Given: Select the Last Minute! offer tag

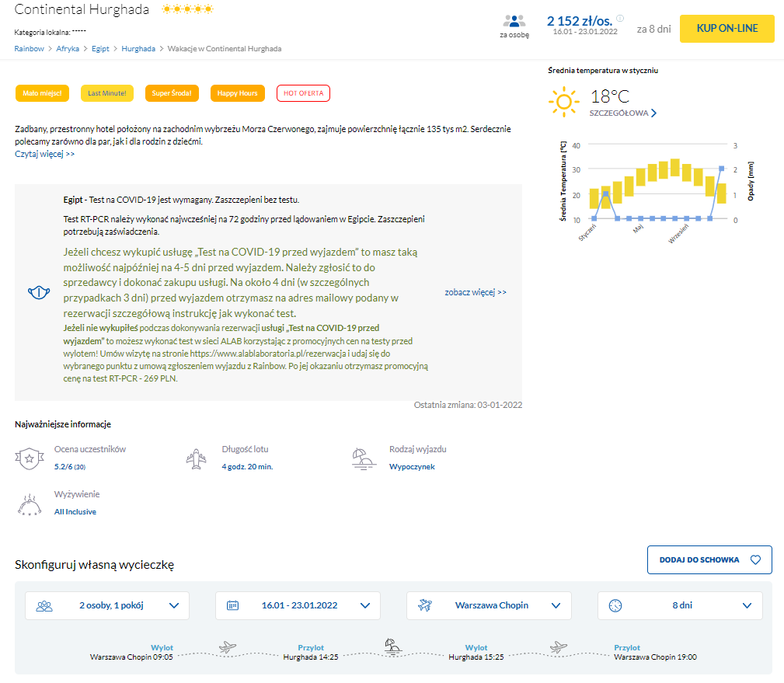Looking at the screenshot, I should 107,93.
